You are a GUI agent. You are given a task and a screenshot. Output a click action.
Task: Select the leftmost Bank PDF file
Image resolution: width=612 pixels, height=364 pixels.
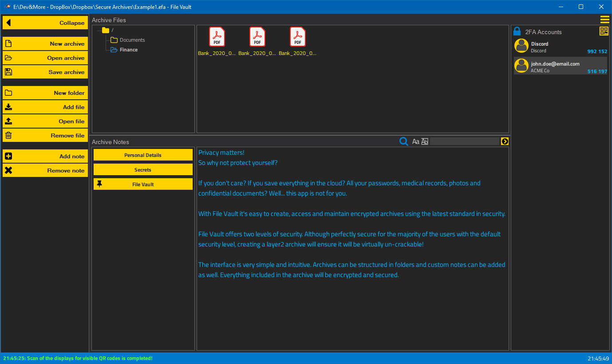coord(217,41)
